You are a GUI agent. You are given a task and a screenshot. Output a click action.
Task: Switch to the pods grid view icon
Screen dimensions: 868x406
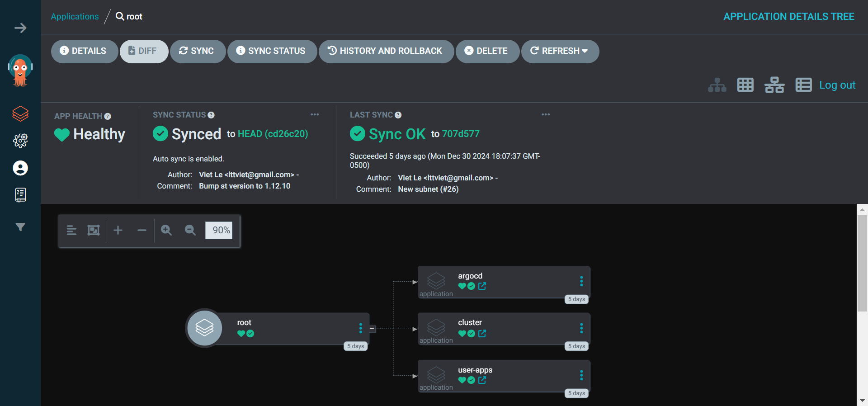pyautogui.click(x=745, y=85)
